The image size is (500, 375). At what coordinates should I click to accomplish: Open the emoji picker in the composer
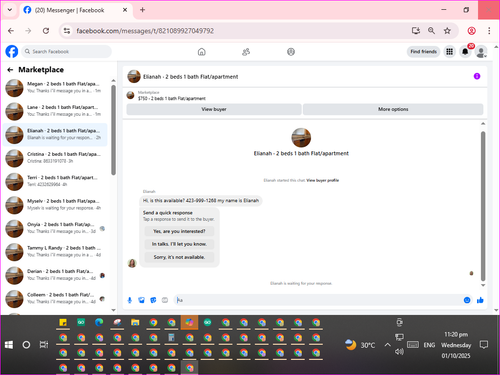[x=467, y=300]
